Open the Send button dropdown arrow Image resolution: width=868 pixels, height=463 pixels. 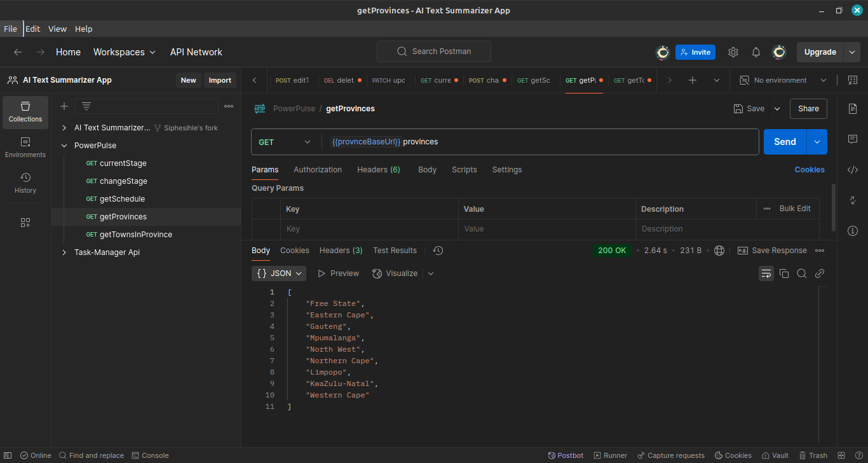pyautogui.click(x=817, y=142)
